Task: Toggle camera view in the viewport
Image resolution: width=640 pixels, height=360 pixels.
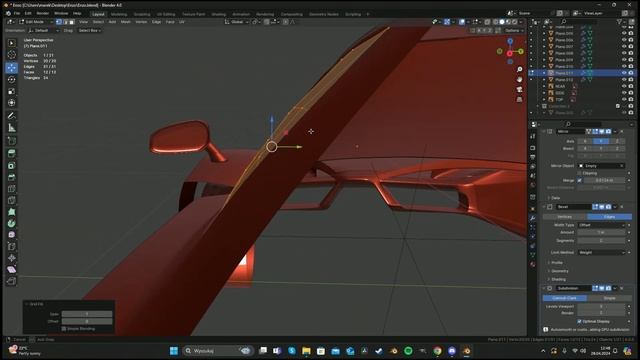Action: click(x=519, y=89)
